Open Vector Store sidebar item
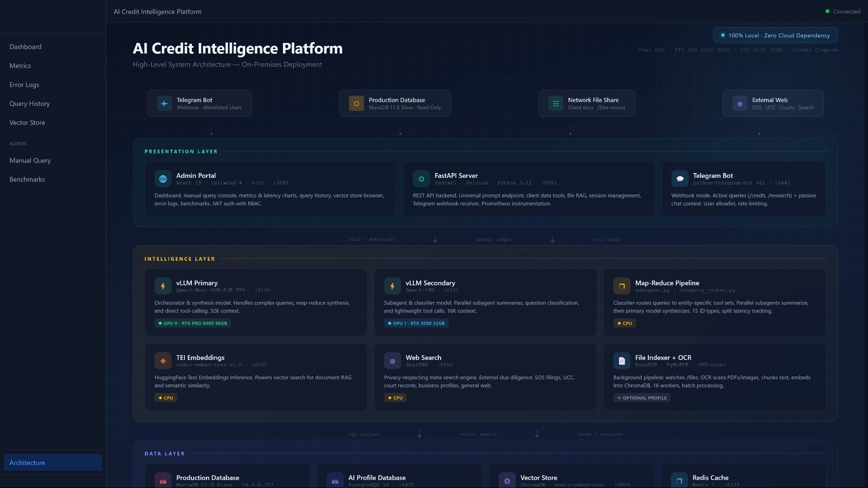The width and height of the screenshot is (868, 488). 53,123
